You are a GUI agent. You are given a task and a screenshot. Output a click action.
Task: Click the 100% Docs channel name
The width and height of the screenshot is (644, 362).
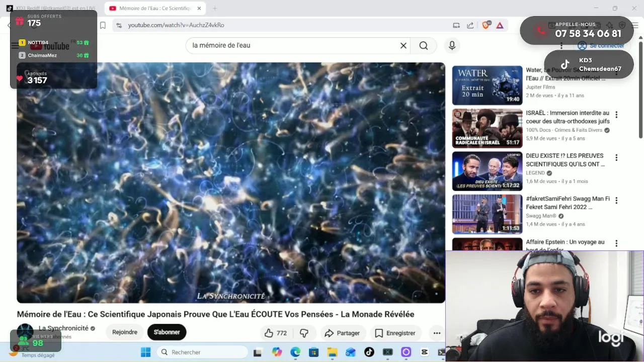[564, 130]
